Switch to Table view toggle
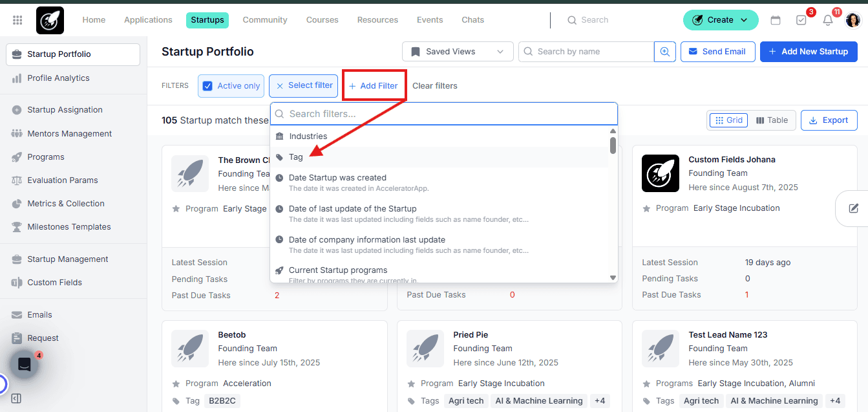Screen dimensions: 868x412 772,120
